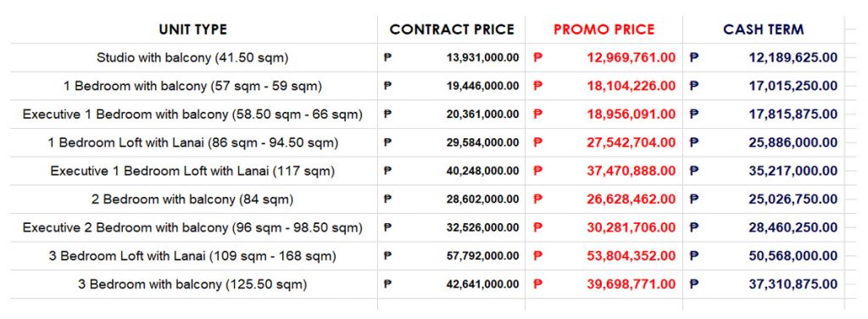868x319 pixels.
Task: Click contract price 13,931,000.00
Action: [x=482, y=58]
